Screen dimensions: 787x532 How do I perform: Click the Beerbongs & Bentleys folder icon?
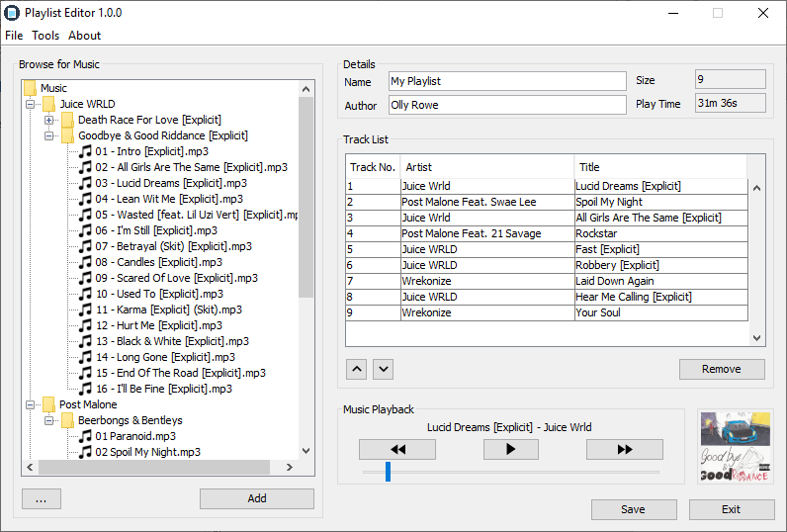[x=68, y=420]
